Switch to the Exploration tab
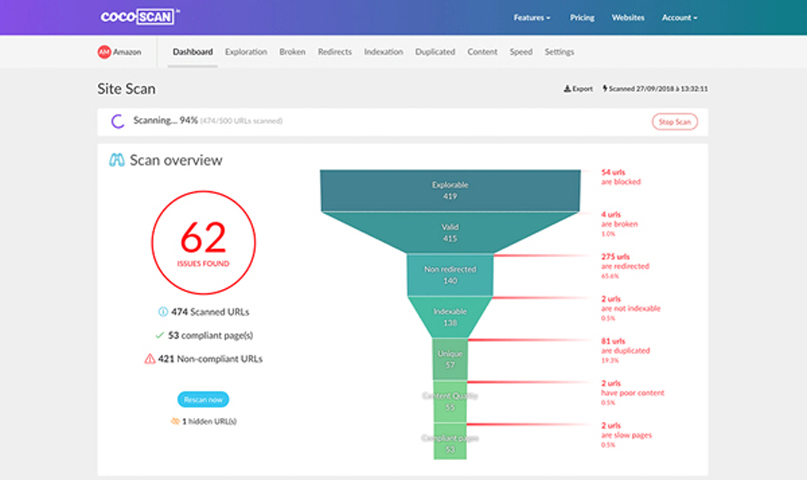 tap(246, 52)
